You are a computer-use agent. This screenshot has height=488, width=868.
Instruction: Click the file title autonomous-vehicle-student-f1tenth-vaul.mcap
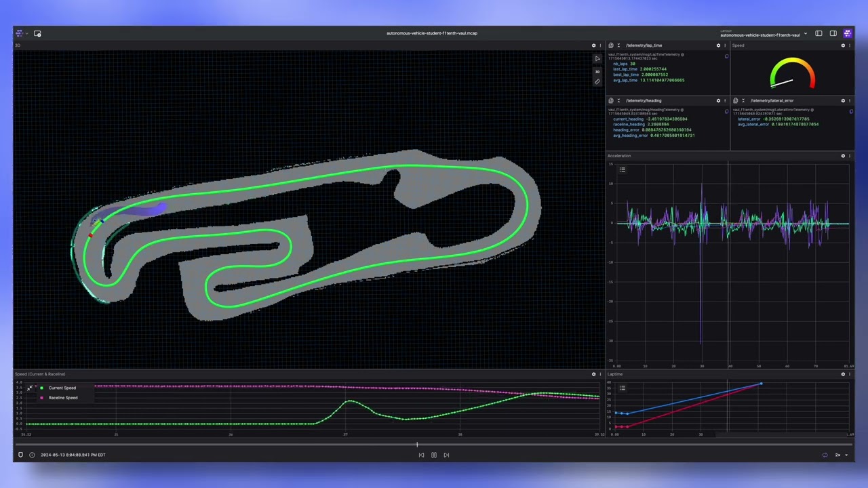[432, 33]
